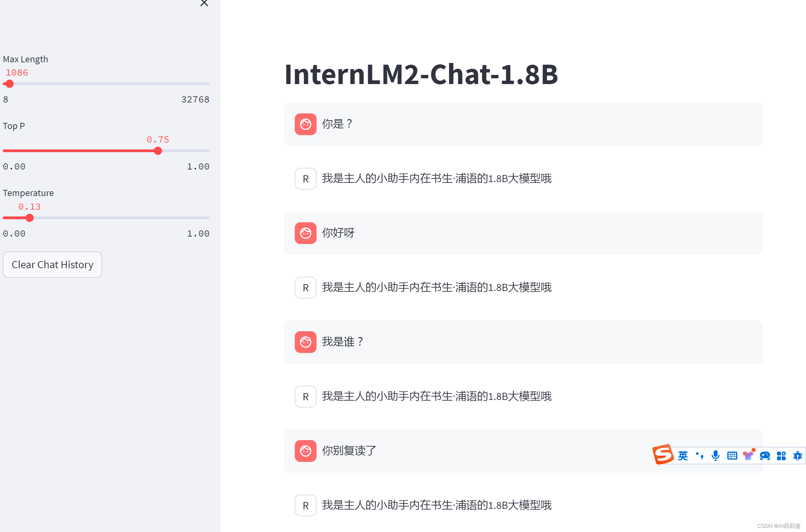Click the Max Length slider handle

(x=10, y=84)
